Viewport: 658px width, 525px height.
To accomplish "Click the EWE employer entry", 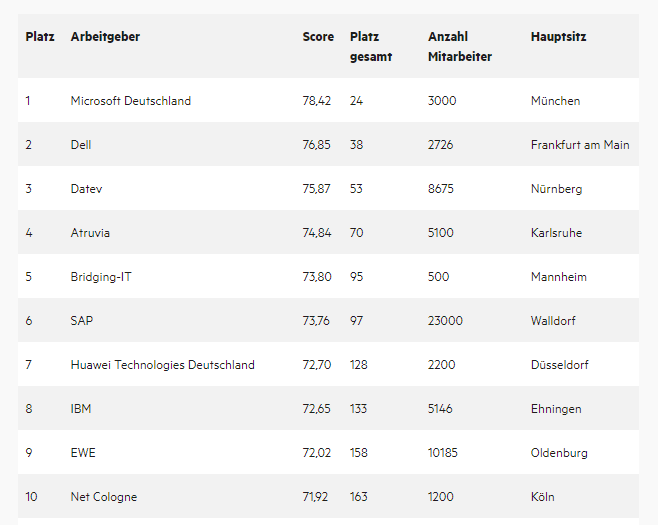I will click(83, 453).
